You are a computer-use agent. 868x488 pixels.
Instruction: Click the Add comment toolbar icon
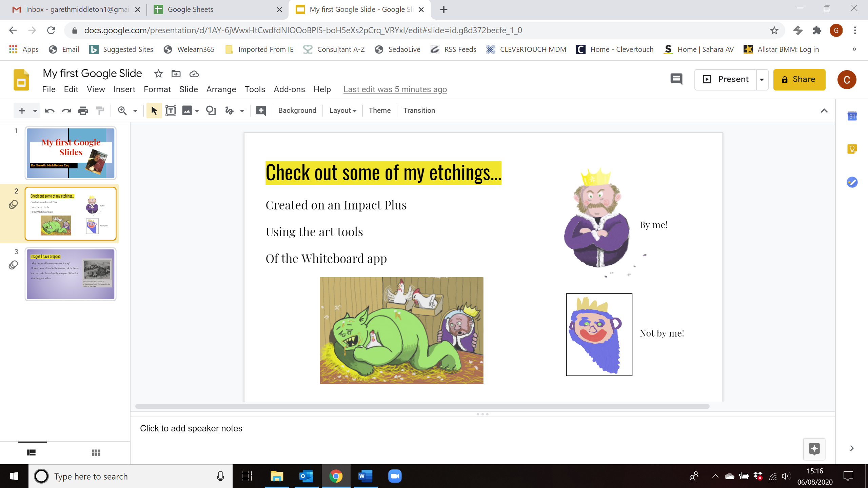[x=261, y=110]
